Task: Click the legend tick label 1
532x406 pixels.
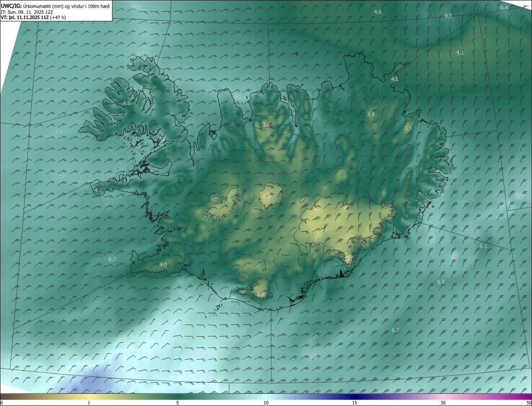Action: [x=89, y=403]
